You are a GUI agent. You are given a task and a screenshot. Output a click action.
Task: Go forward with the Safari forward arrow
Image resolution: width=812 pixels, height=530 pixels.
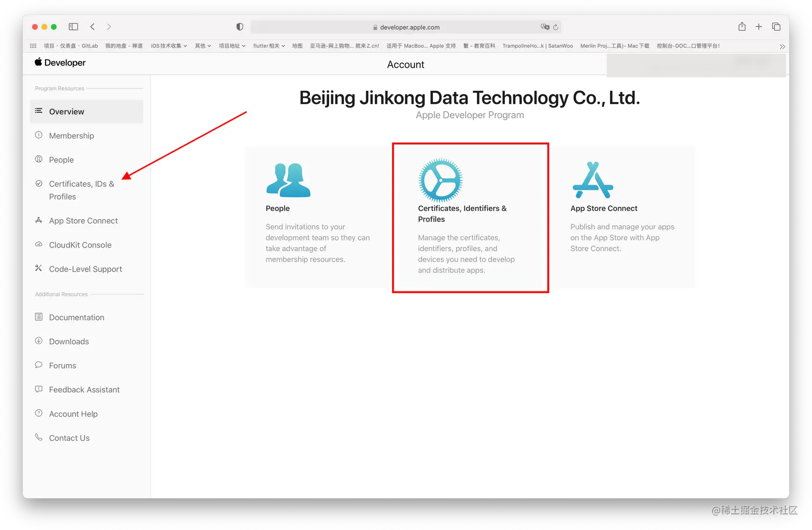point(109,27)
